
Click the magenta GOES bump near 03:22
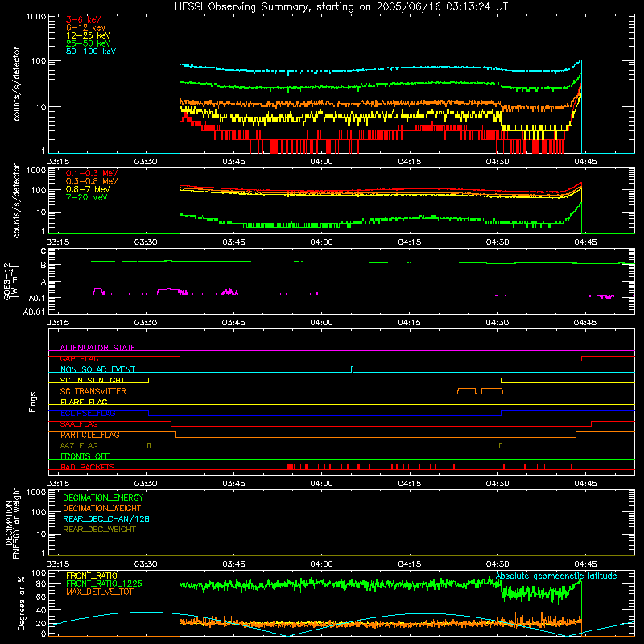(x=97, y=291)
